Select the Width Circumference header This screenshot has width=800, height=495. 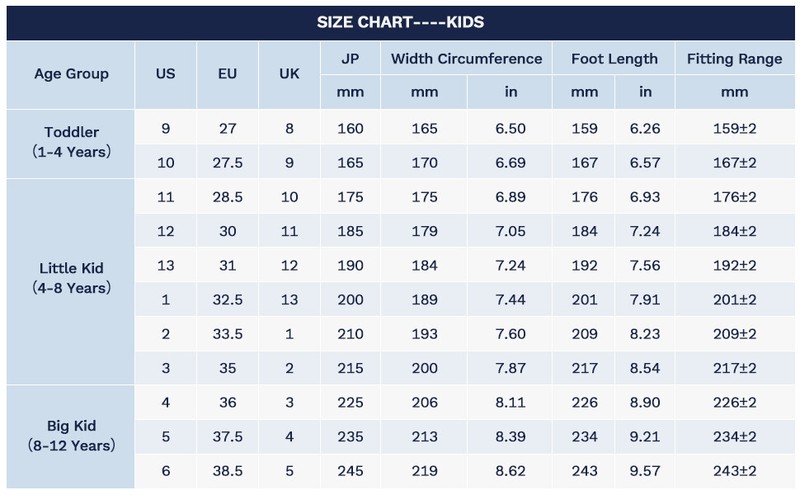click(466, 59)
